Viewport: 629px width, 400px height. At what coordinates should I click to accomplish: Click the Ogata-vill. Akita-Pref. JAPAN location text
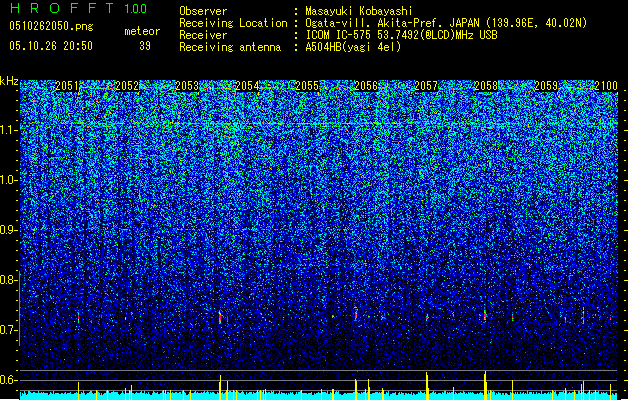pos(446,23)
